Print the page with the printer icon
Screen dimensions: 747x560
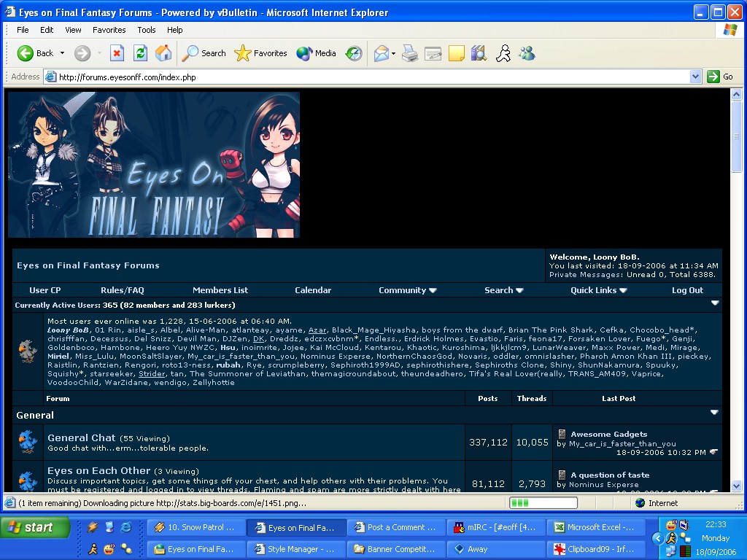[x=410, y=53]
